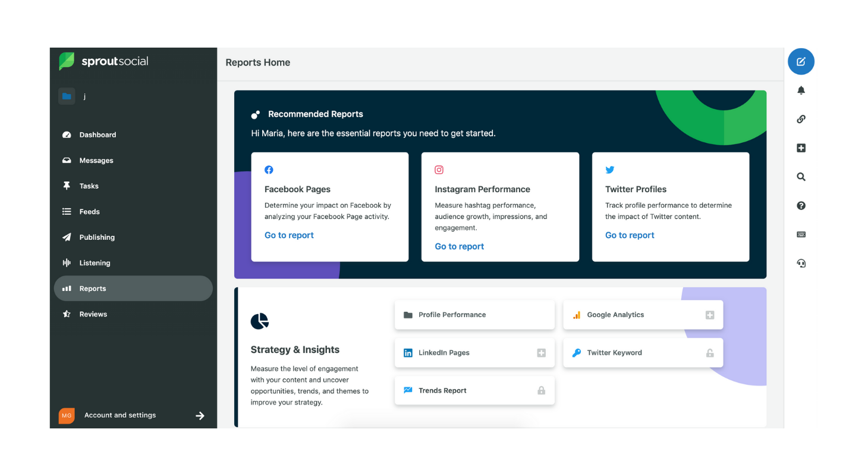Click the Strategy & Insights heading
Viewport: 868px width, 476px height.
tap(295, 350)
